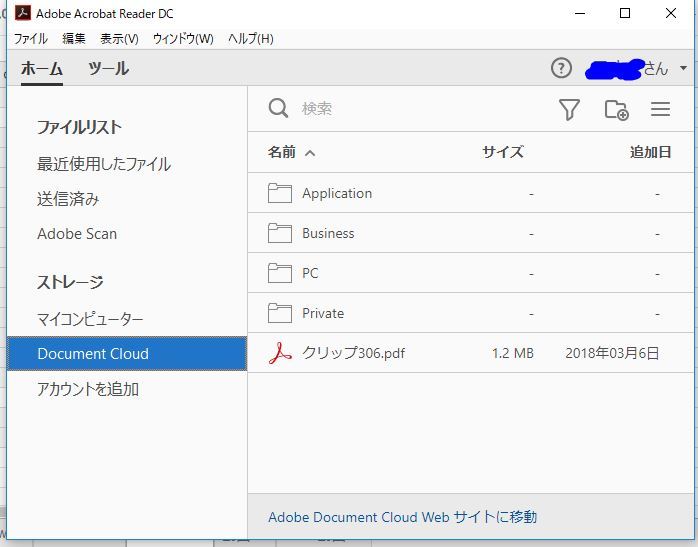
Task: Toggle sort order arrow beside 名前
Action: (x=310, y=153)
